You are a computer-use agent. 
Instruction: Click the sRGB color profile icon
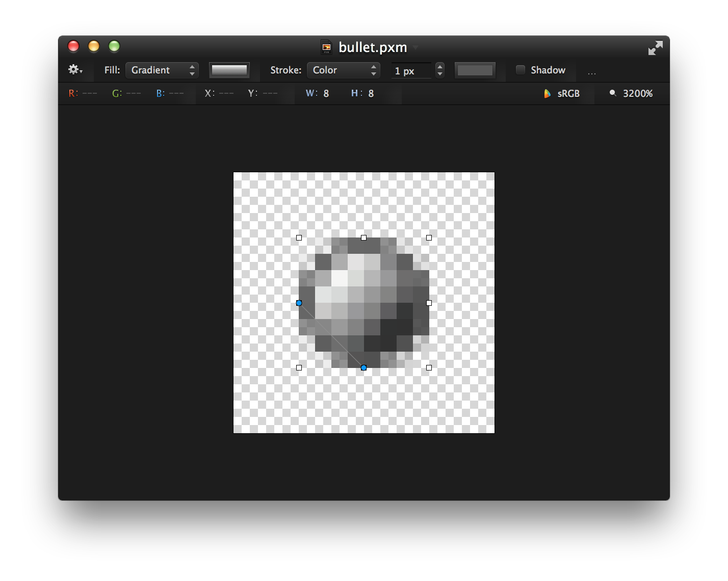tap(547, 93)
